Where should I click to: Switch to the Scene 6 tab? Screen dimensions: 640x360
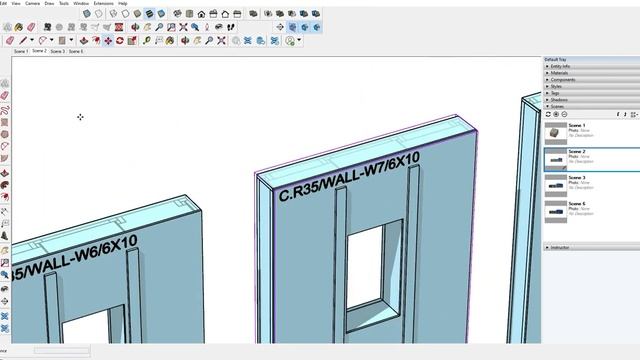(x=76, y=51)
